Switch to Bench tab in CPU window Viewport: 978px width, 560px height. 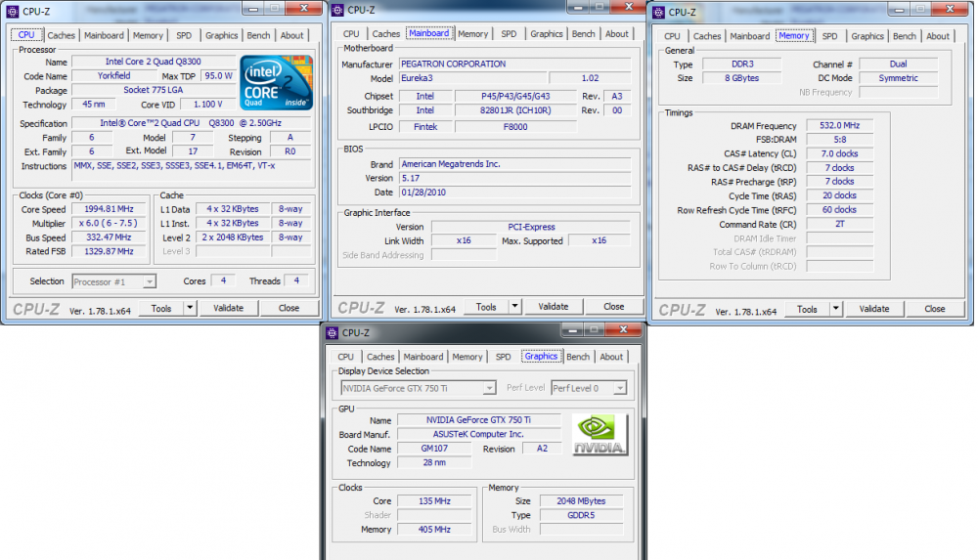[x=258, y=35]
